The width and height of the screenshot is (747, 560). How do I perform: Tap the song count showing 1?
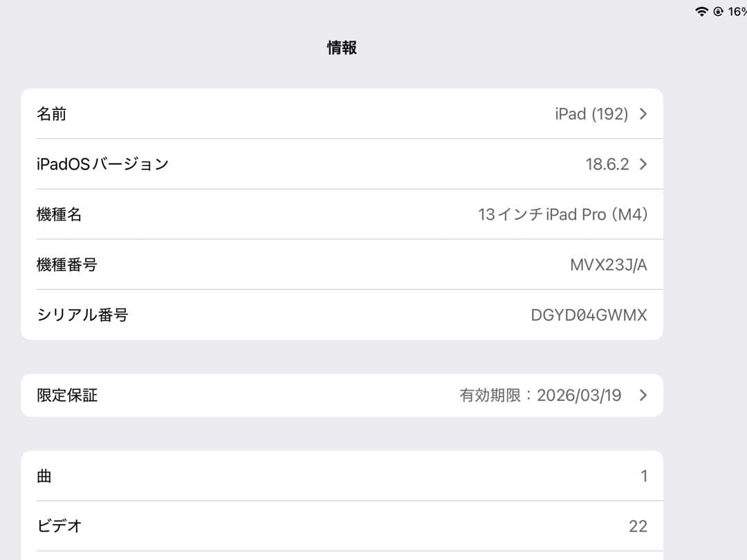pyautogui.click(x=643, y=475)
